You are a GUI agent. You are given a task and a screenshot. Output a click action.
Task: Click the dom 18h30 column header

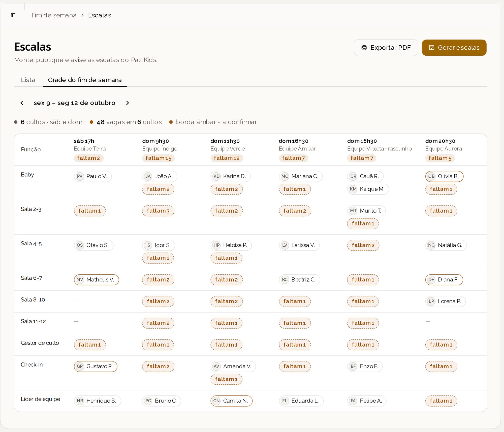(362, 141)
